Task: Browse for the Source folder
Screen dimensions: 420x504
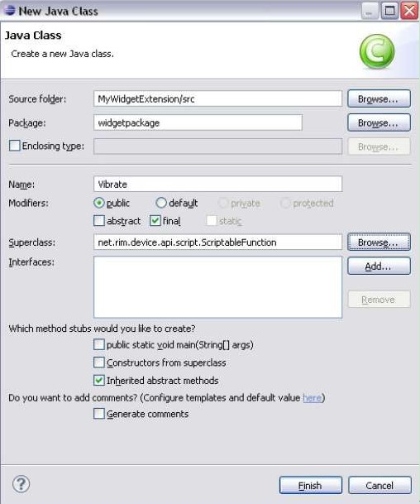Action: (x=379, y=98)
